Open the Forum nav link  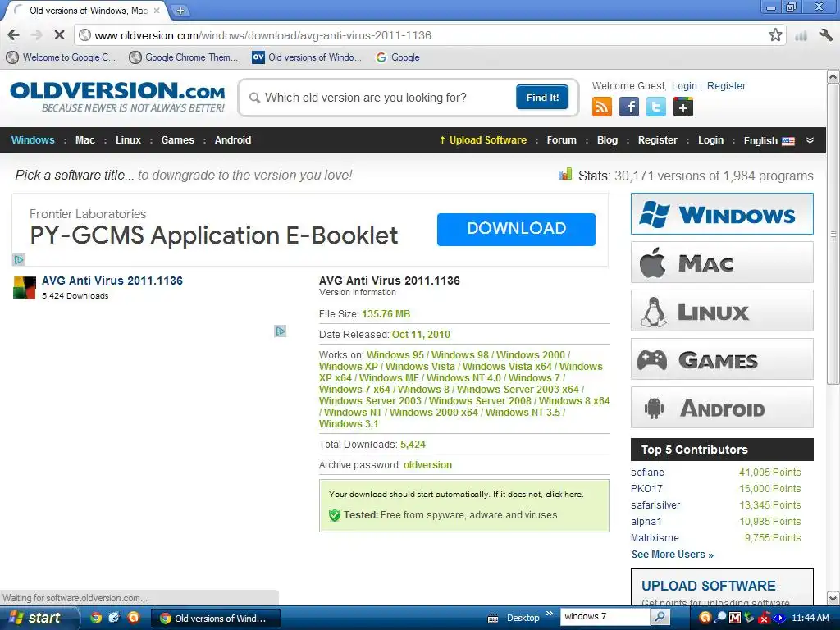[561, 139]
